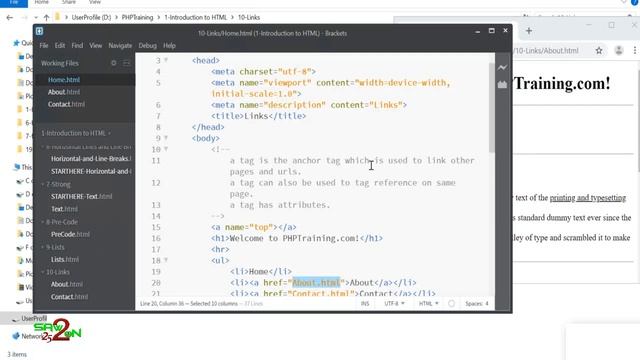Open HTML language mode dropdown
This screenshot has height=360, width=640.
coord(429,304)
